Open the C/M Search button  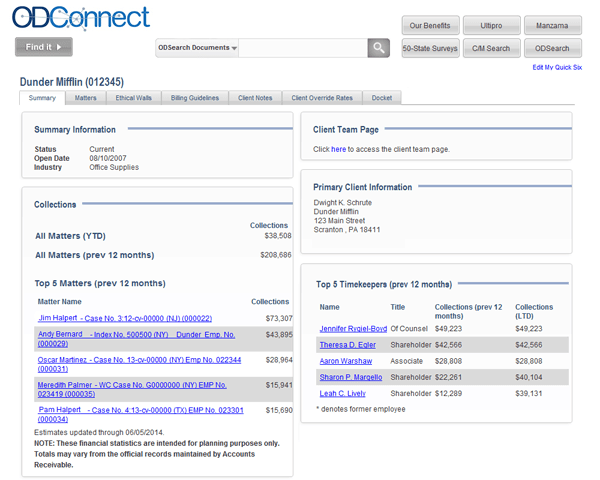492,48
